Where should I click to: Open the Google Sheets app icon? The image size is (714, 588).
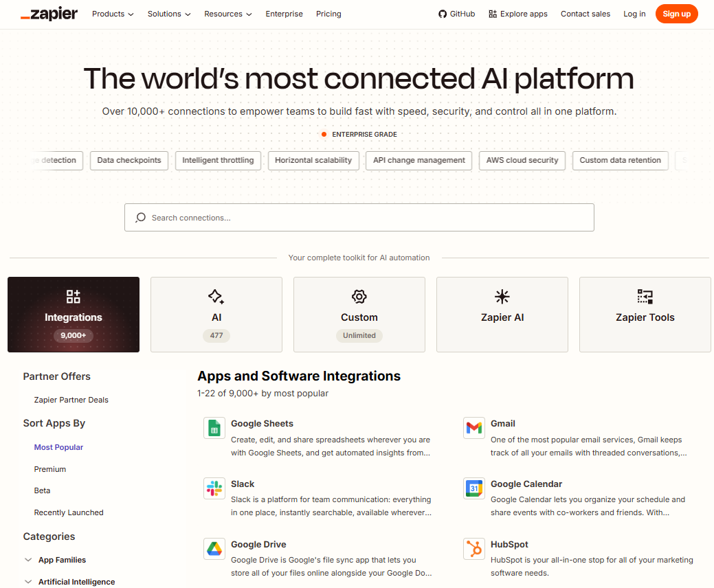(214, 428)
